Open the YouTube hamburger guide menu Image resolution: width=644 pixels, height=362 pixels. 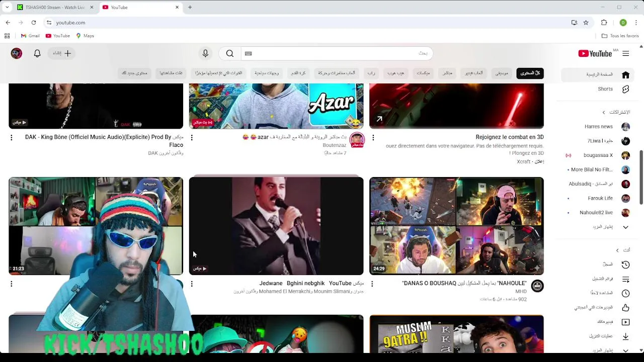(625, 53)
